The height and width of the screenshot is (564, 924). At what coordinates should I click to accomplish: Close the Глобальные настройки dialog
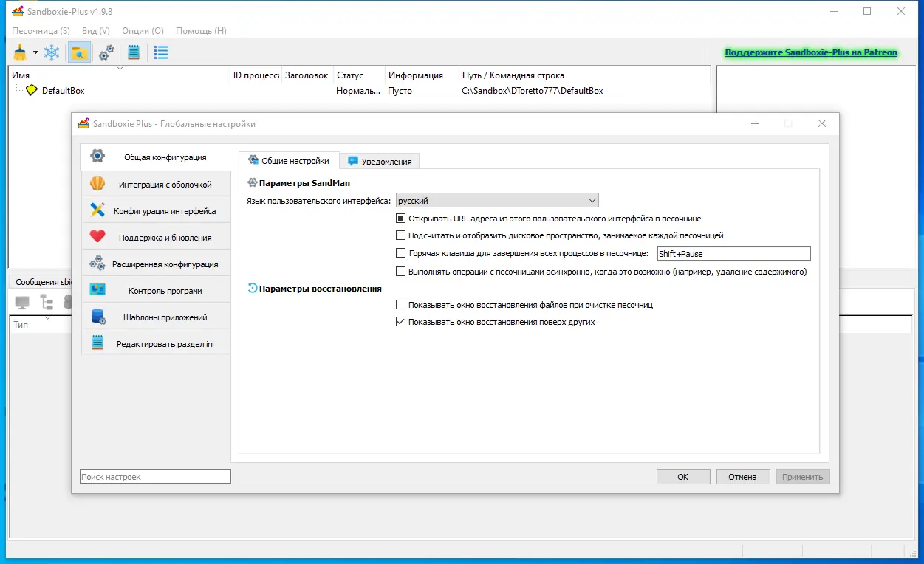click(822, 123)
